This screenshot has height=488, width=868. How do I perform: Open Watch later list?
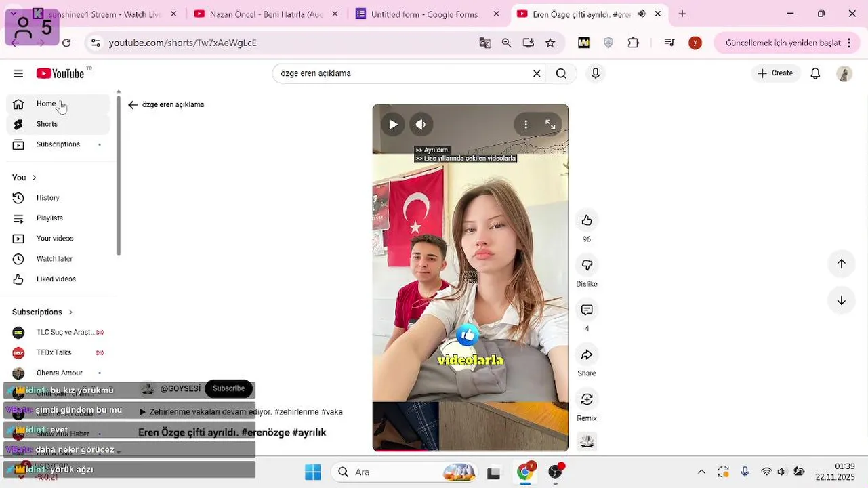click(58, 259)
